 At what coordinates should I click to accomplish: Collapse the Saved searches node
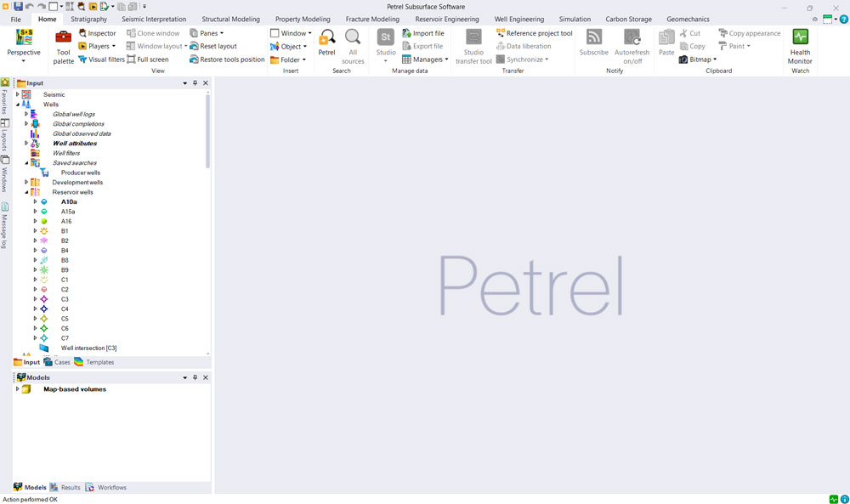(x=26, y=162)
